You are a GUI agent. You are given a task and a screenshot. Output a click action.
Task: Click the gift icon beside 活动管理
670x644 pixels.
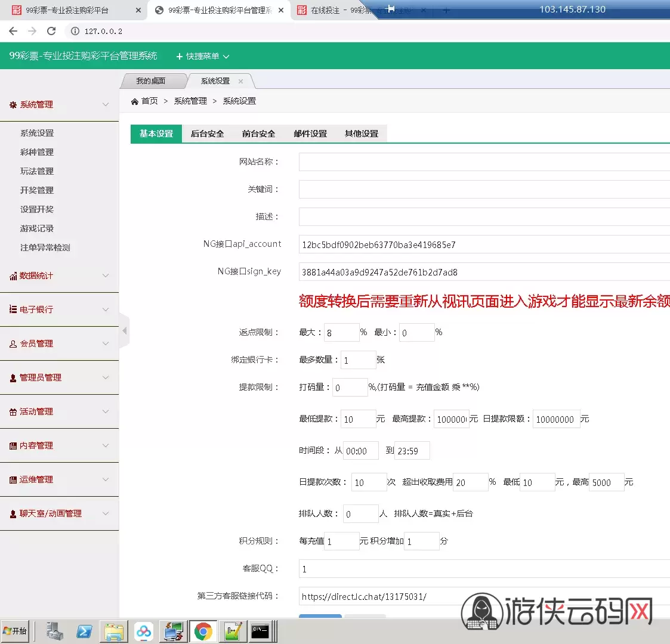pos(13,411)
